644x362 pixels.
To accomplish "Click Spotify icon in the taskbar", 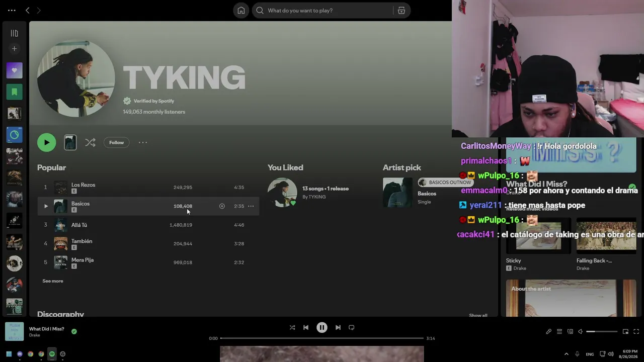I will point(52,354).
